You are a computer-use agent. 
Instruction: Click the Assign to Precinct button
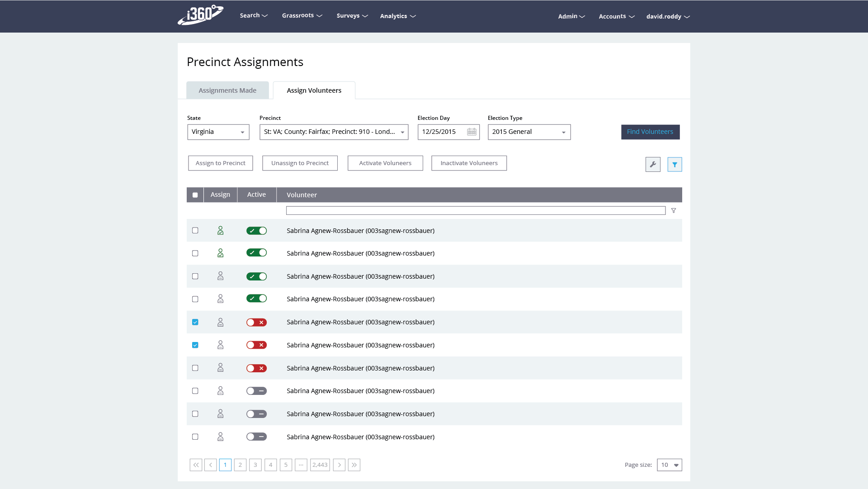221,163
